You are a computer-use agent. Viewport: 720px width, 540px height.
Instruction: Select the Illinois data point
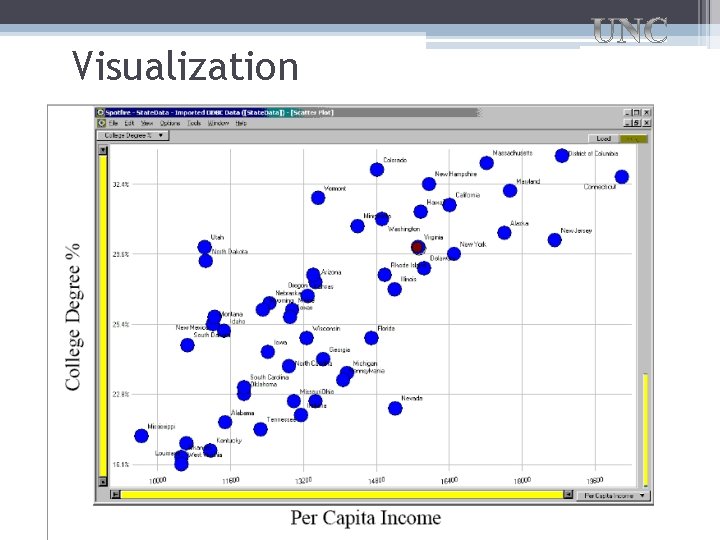click(x=394, y=289)
